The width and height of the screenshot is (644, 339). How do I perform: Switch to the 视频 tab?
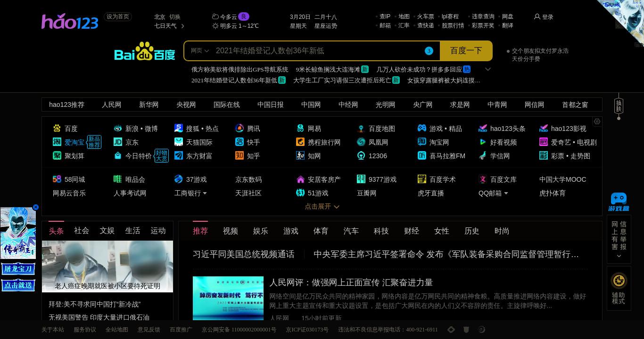tap(230, 231)
